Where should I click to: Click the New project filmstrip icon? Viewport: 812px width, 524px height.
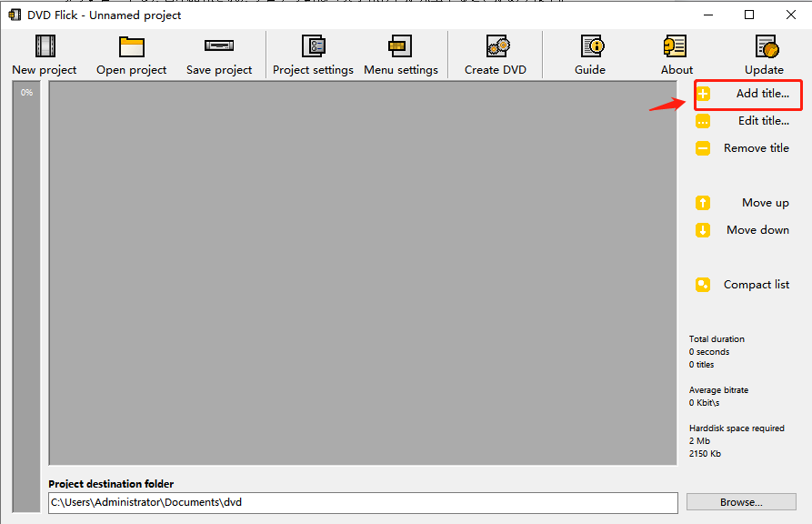(45, 46)
